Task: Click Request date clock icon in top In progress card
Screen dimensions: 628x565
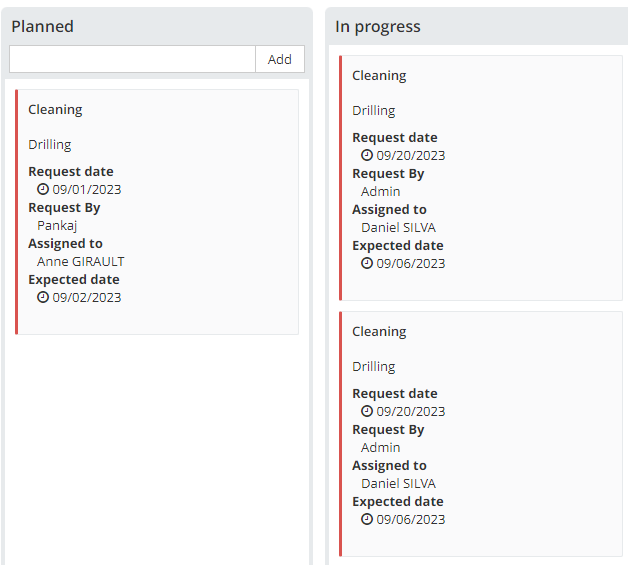Action: (x=367, y=155)
